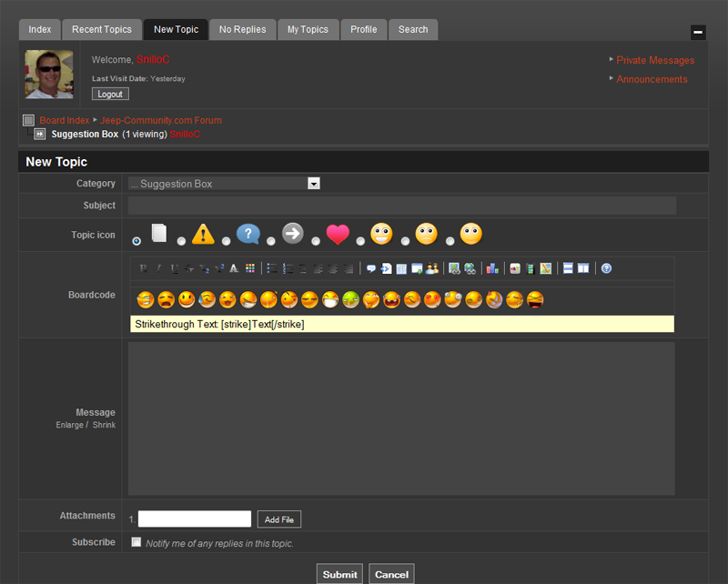Insert a quote bubble boardcode

coord(371,268)
